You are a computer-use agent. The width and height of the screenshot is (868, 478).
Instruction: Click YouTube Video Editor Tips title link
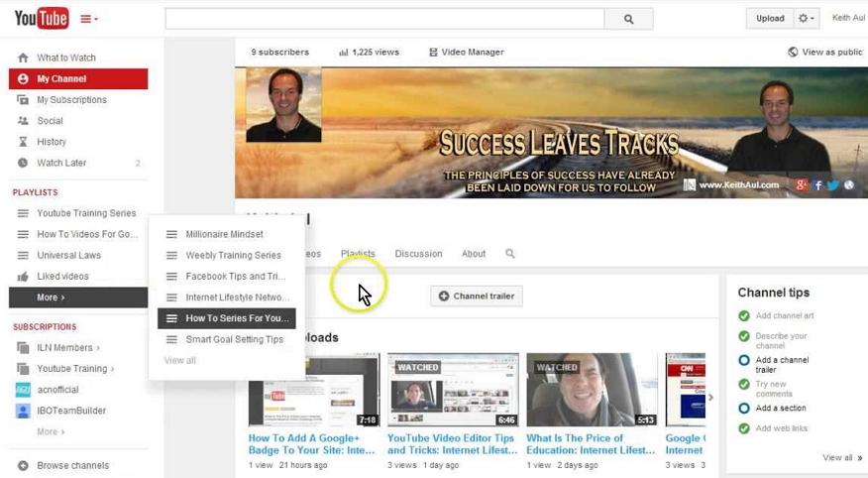tap(452, 444)
